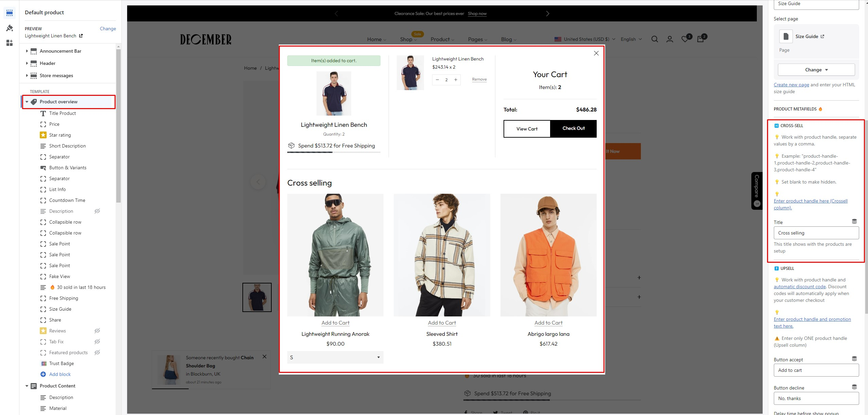Open the Theme settings paintbrush icon
Screen dimensions: 868x415
click(x=10, y=28)
